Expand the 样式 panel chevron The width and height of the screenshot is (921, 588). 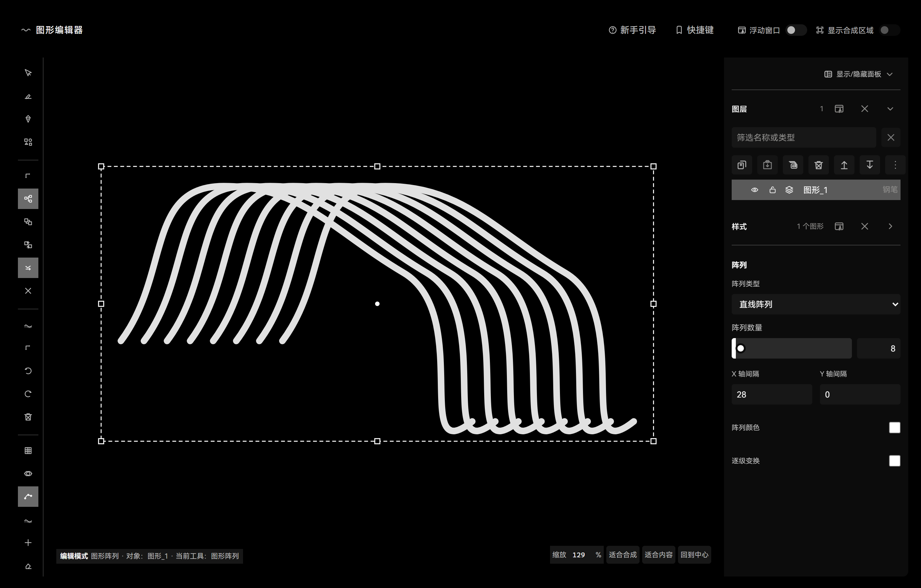click(x=890, y=226)
